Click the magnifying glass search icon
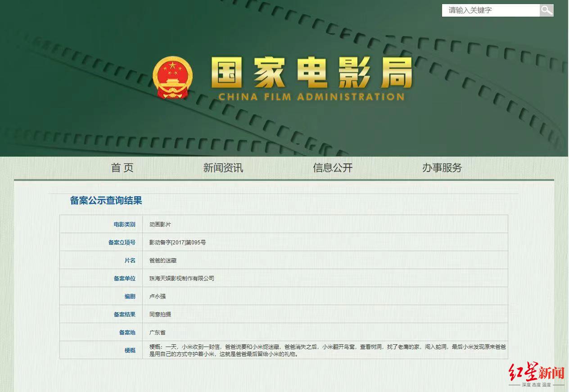This screenshot has height=392, width=569. [546, 10]
